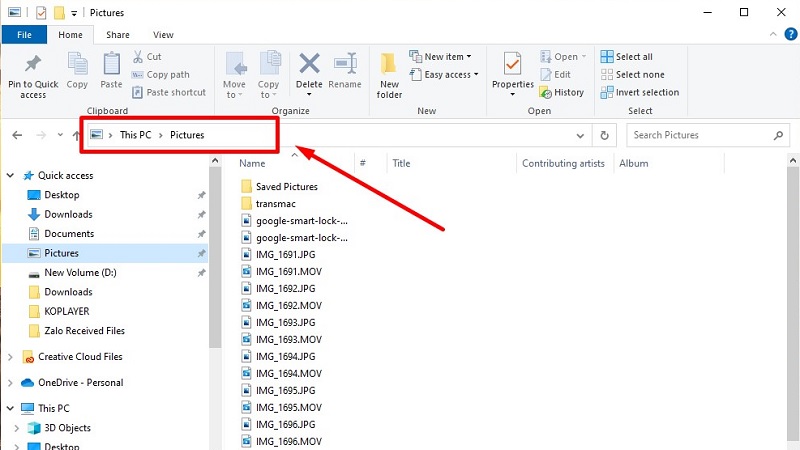Screen dimensions: 800x450
Task: Select file IMG_1694.JPG
Action: point(285,357)
